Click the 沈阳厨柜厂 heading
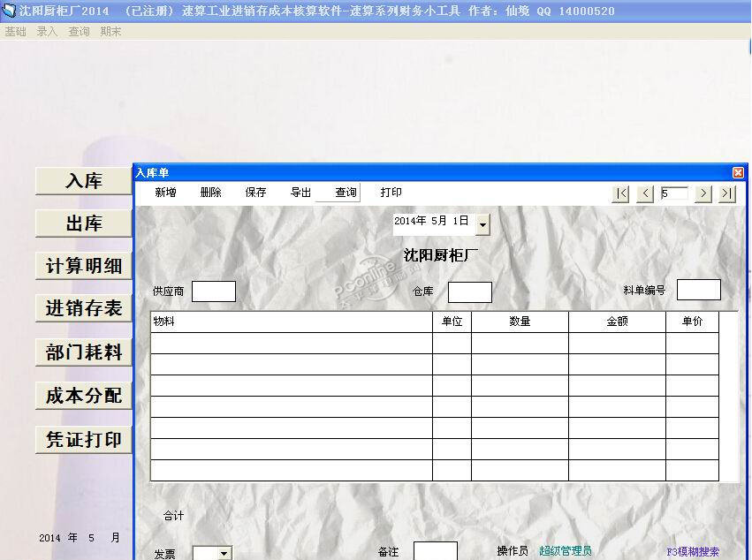752x560 pixels. (x=440, y=255)
